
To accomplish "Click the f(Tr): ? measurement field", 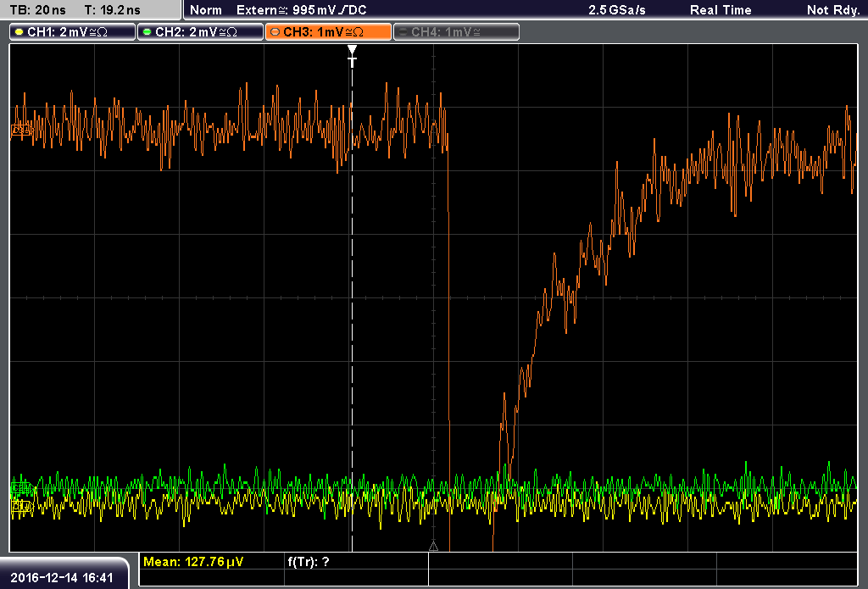I will pyautogui.click(x=309, y=562).
